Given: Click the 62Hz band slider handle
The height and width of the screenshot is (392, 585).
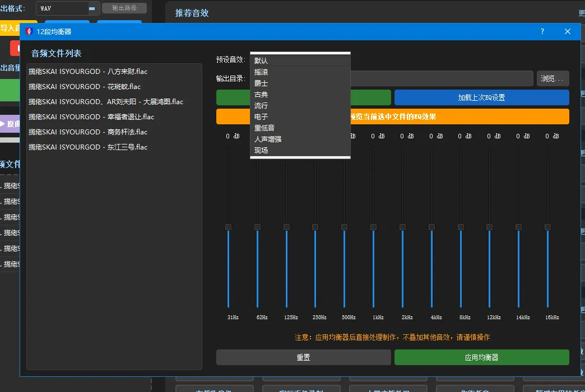Looking at the screenshot, I should pyautogui.click(x=257, y=227).
